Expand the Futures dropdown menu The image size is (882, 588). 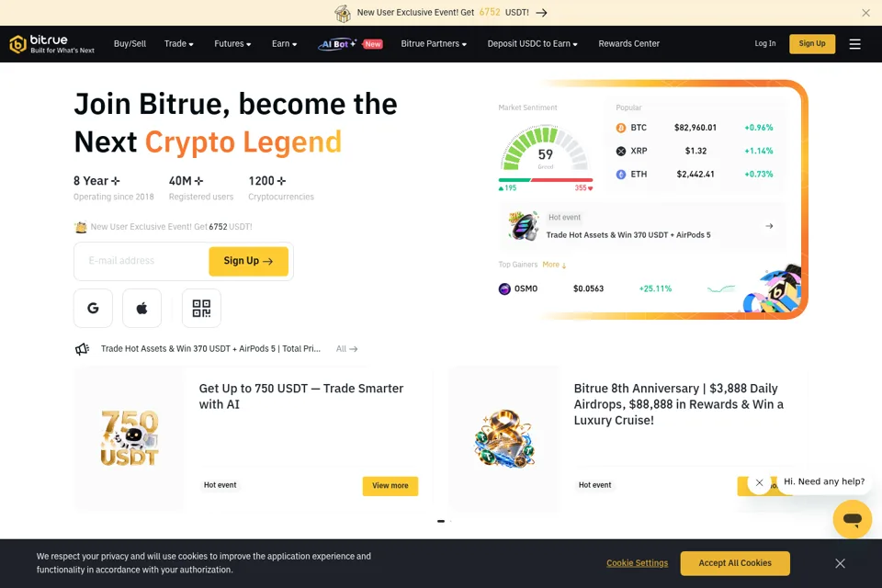click(x=232, y=44)
